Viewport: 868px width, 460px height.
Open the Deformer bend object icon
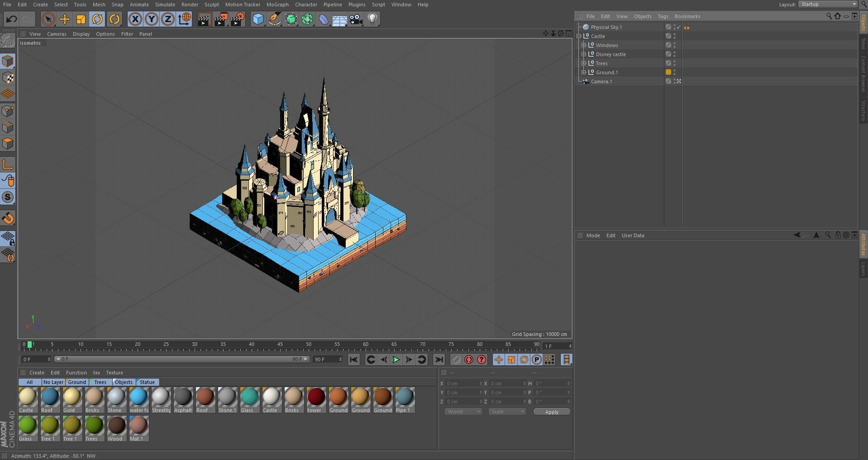click(x=324, y=19)
